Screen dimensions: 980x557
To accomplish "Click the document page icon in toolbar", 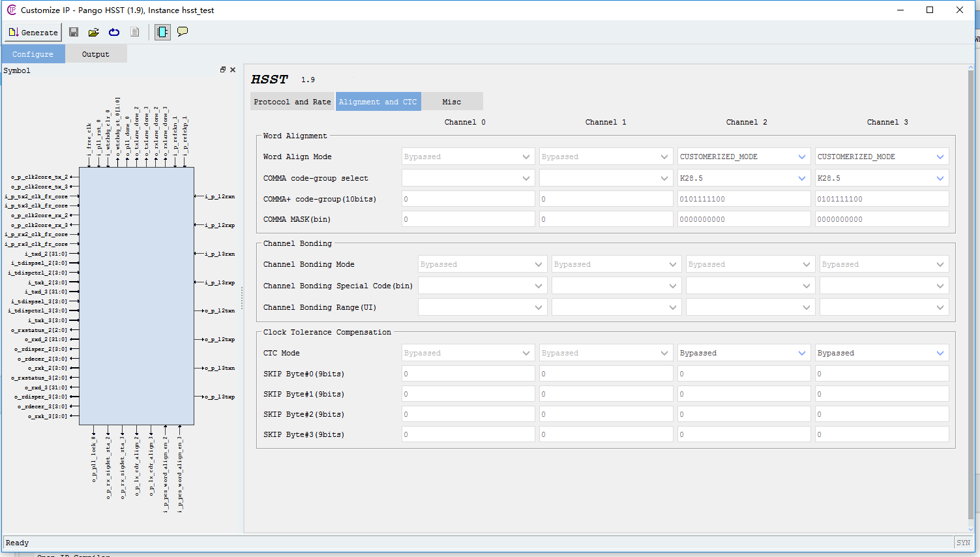I will (134, 32).
